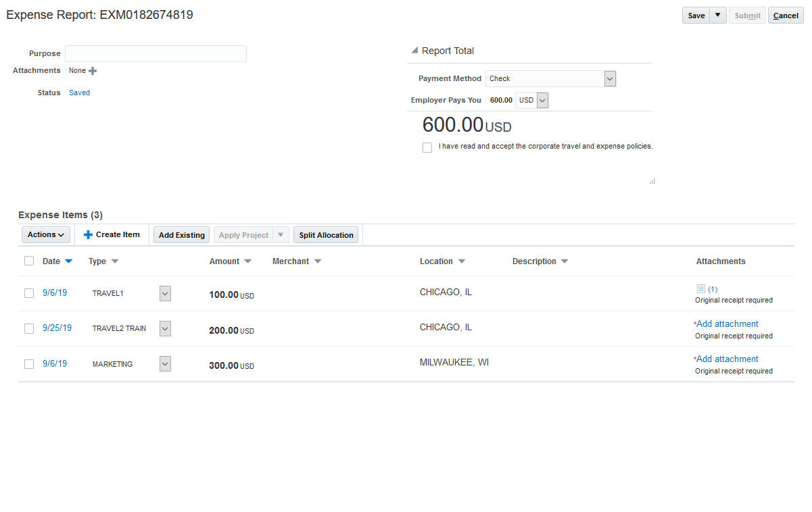This screenshot has height=512, width=812.
Task: Open the Actions menu
Action: click(46, 234)
